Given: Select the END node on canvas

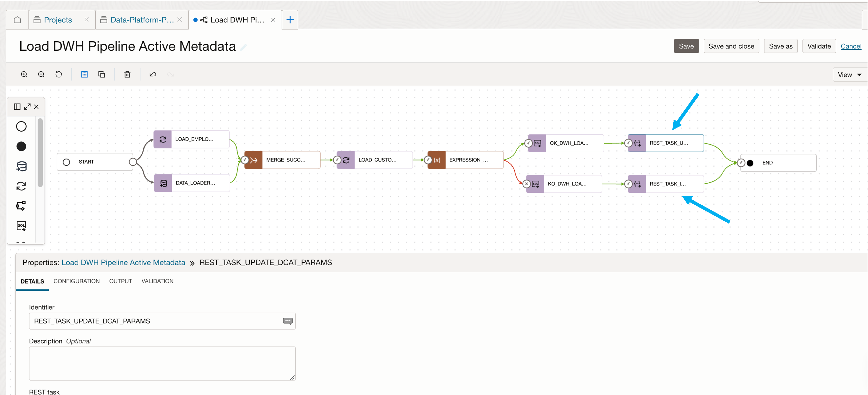Looking at the screenshot, I should pyautogui.click(x=778, y=163).
